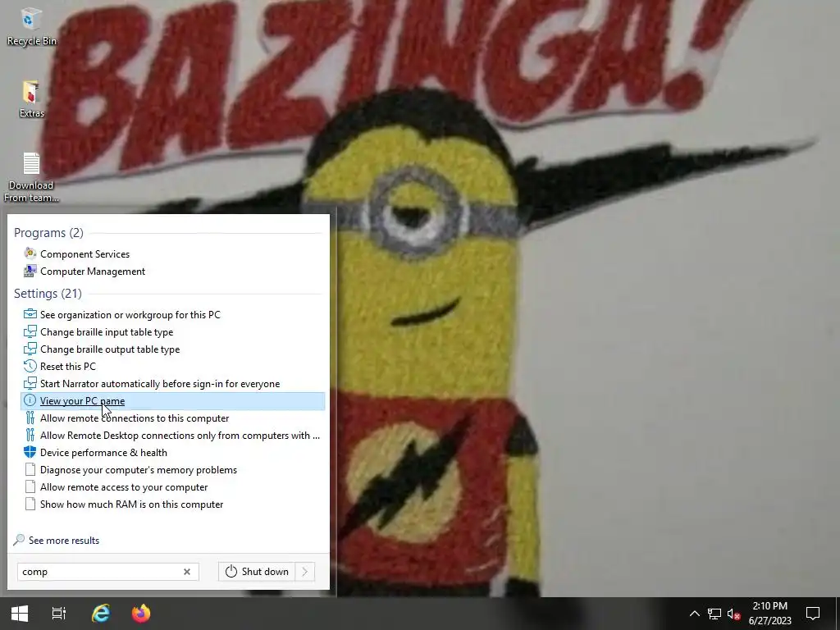Launch Computer Management program
840x630 pixels.
(92, 271)
